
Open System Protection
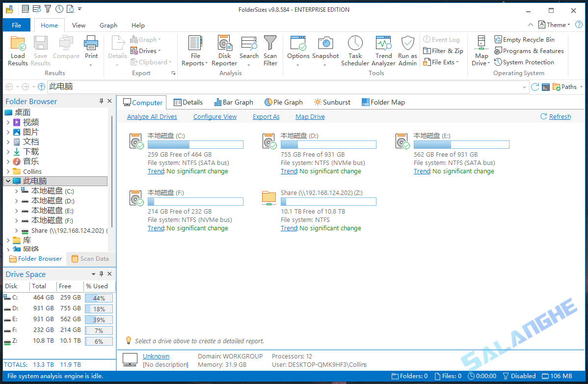[525, 62]
